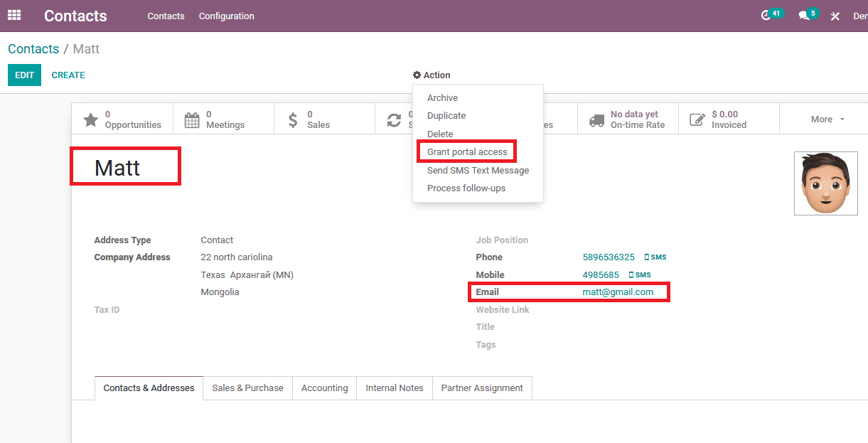Switch to the Sales & Purchase tab
868x443 pixels.
pos(247,388)
